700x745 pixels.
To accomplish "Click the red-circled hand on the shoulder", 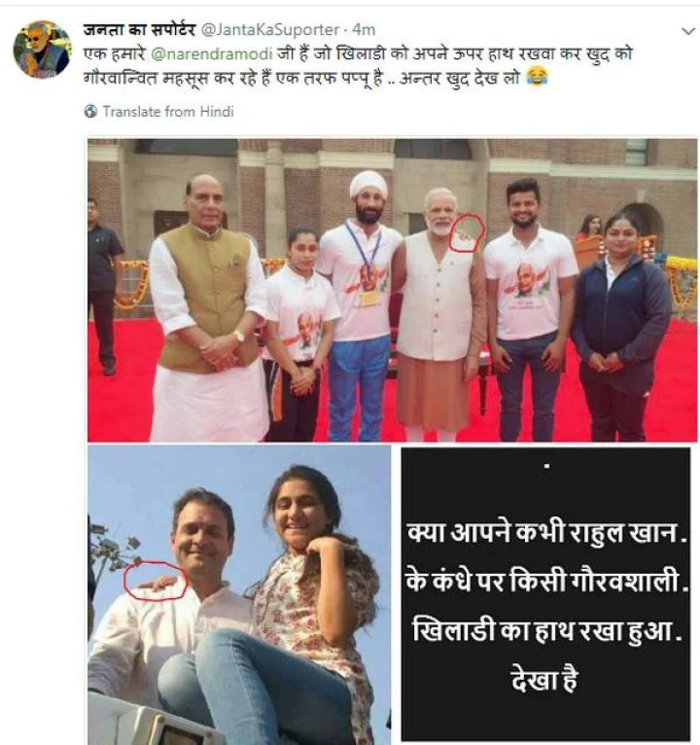I will click(156, 582).
